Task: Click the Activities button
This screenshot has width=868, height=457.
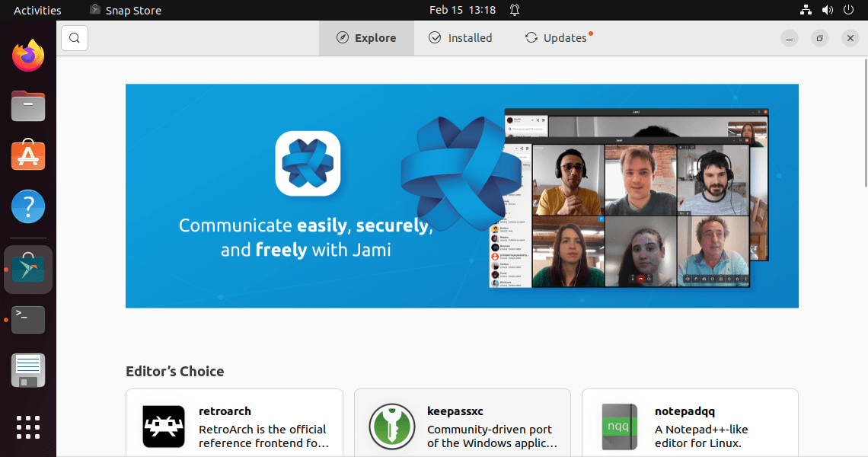Action: (37, 10)
